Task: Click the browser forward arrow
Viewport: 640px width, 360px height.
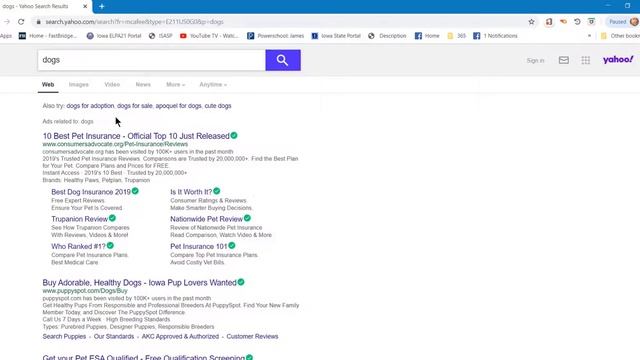Action: [7, 22]
